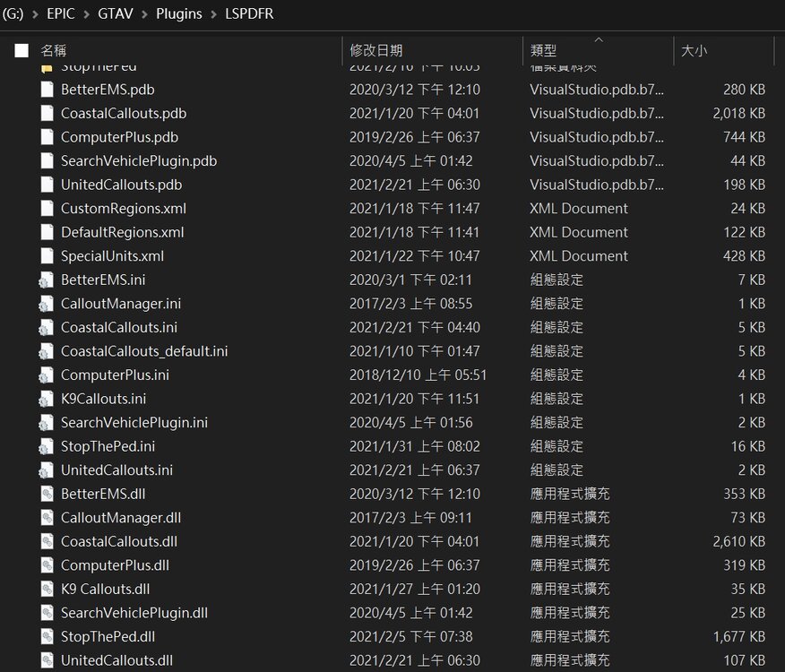
Task: Click the DefaultRegions.xml document icon
Action: pyautogui.click(x=47, y=232)
